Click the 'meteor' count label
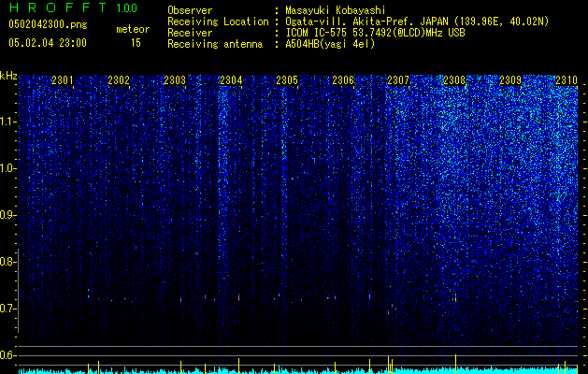588x374 pixels. point(133,29)
